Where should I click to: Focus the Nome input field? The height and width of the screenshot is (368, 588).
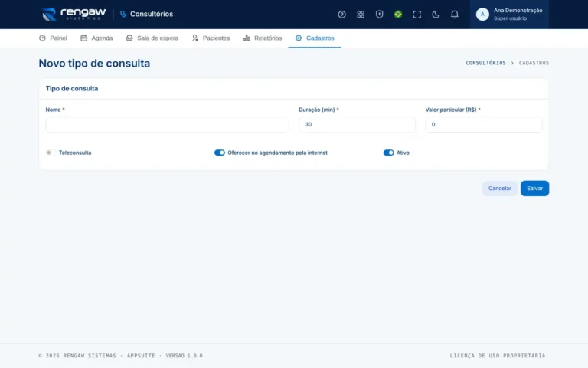pyautogui.click(x=167, y=125)
